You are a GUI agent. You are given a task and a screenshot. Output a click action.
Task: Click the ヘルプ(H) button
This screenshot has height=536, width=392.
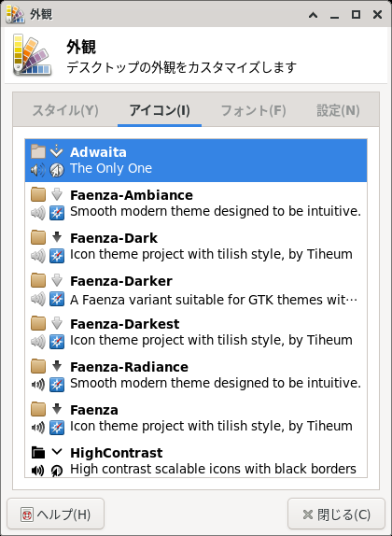(x=55, y=514)
